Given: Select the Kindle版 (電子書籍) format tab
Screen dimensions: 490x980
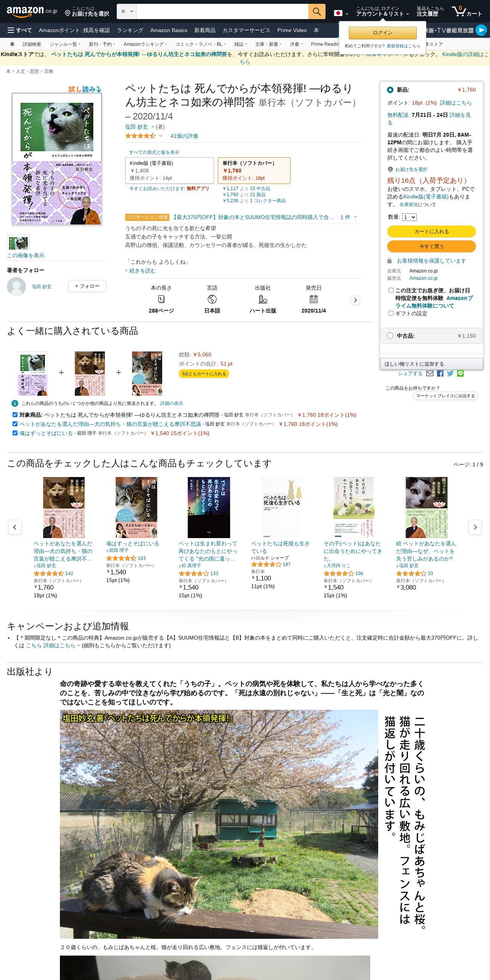Looking at the screenshot, I should [169, 171].
